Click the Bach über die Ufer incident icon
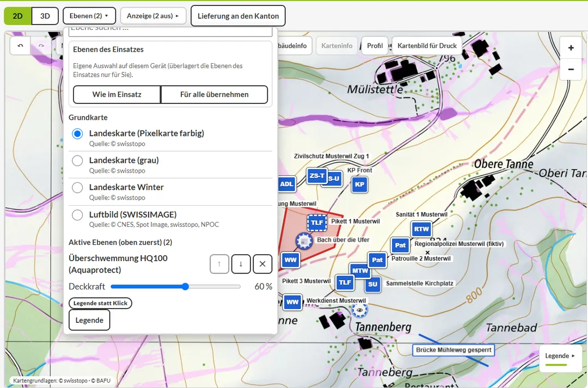 pos(304,241)
